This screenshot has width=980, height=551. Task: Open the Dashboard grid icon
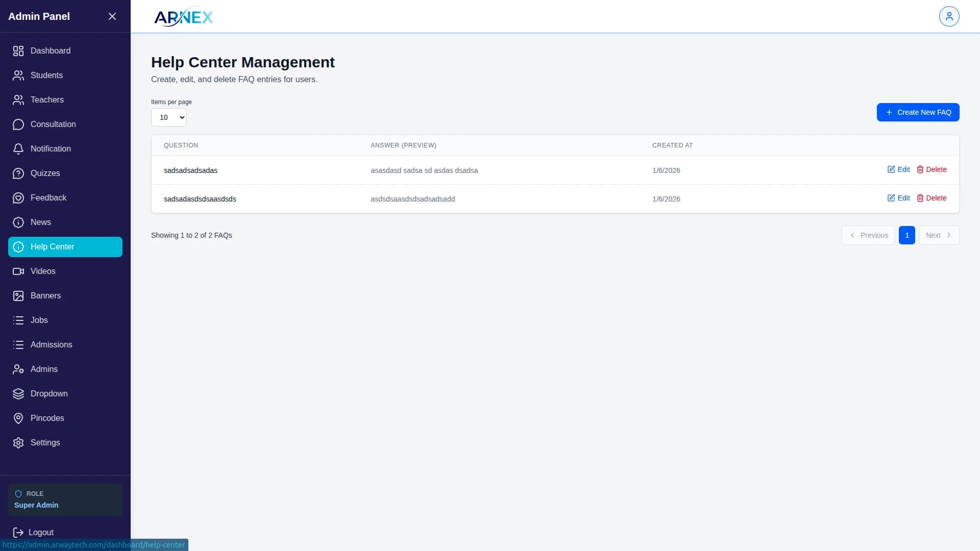pyautogui.click(x=18, y=51)
